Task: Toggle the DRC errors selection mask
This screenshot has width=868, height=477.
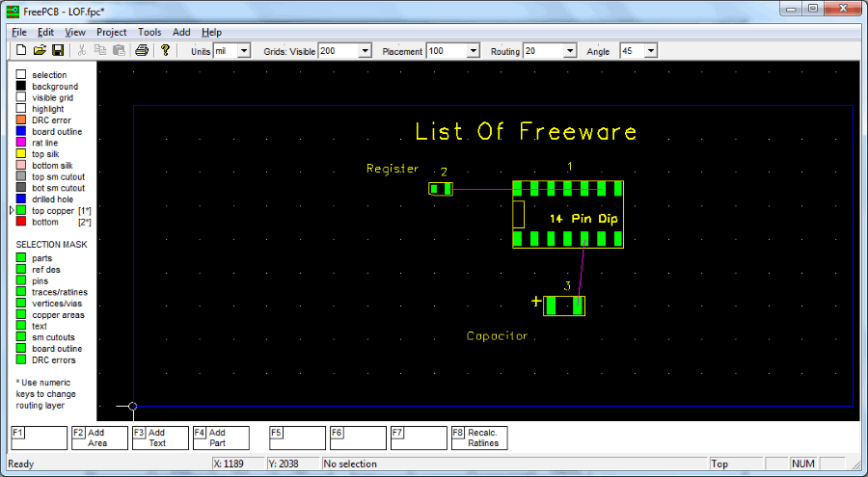Action: click(x=21, y=359)
